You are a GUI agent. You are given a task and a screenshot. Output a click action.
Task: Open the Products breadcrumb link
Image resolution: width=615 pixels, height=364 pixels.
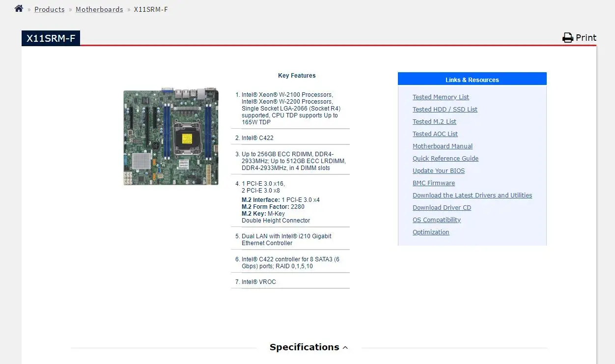(x=49, y=9)
